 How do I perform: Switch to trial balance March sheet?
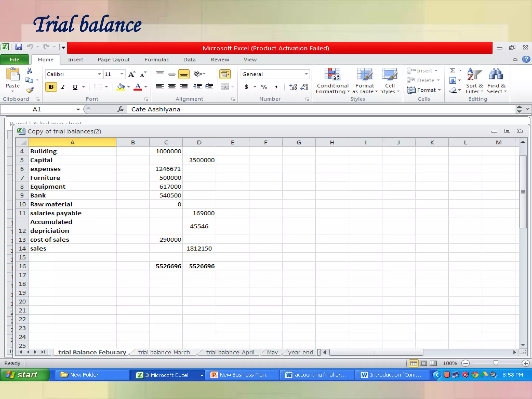pos(164,352)
